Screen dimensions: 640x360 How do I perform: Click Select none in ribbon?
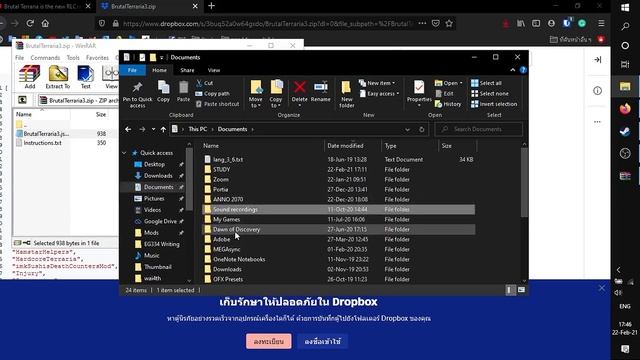490,93
